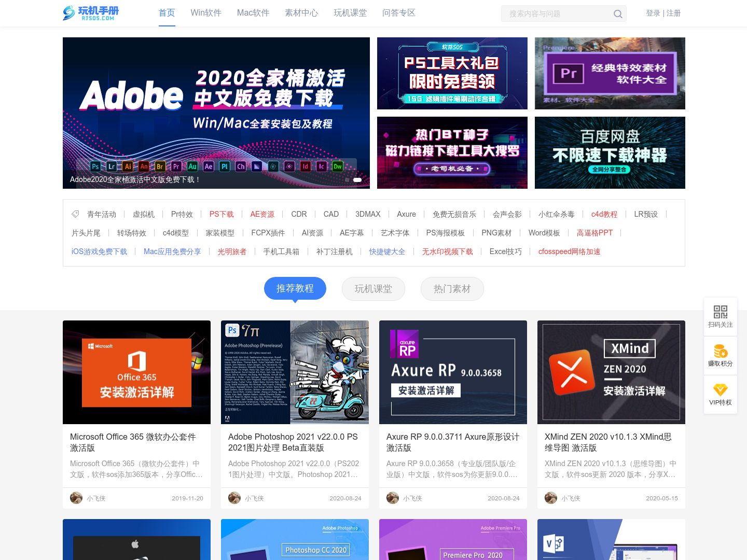Open the Axure RP 9.0.0.3658 thumbnail
The width and height of the screenshot is (747, 560).
(x=453, y=372)
